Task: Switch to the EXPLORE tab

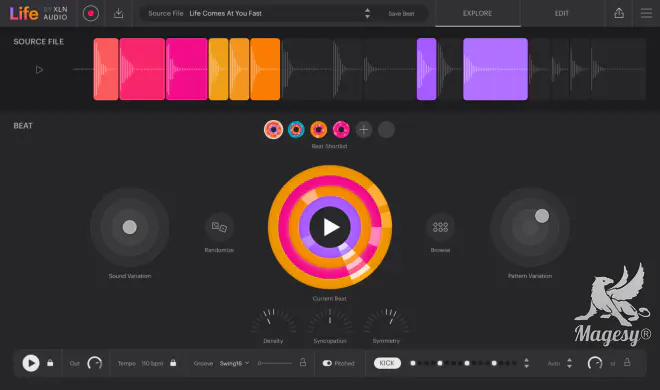Action: click(478, 13)
